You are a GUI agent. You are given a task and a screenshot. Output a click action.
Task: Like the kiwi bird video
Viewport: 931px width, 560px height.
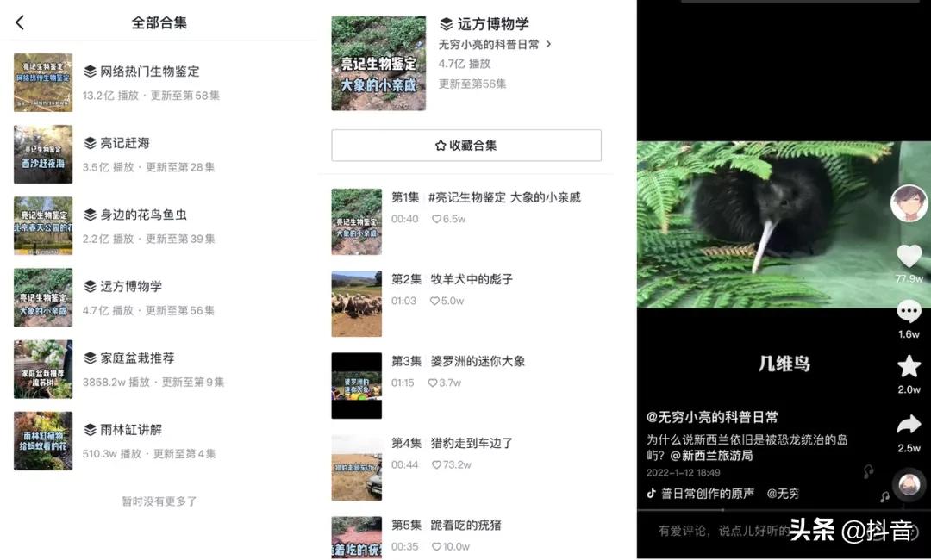(909, 254)
